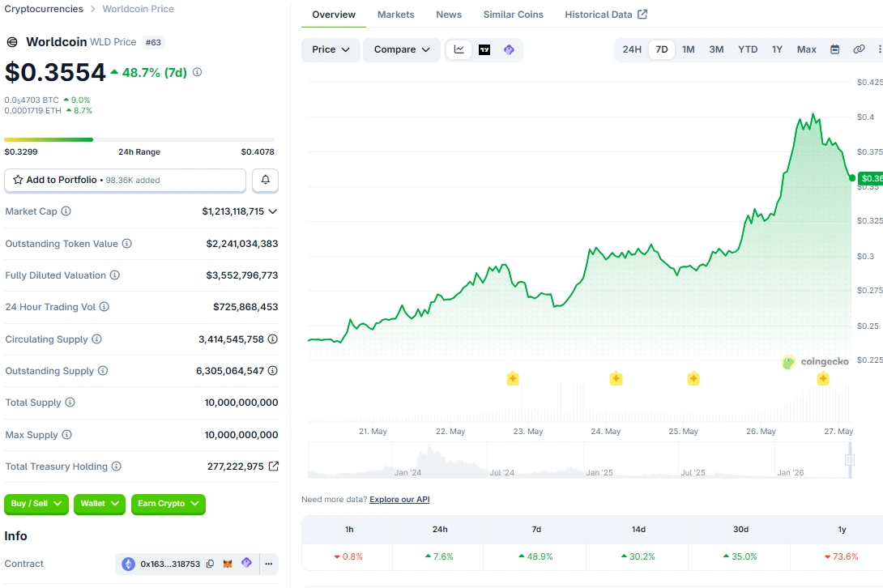The image size is (883, 588).
Task: Click Add to Portfolio button
Action: [125, 181]
